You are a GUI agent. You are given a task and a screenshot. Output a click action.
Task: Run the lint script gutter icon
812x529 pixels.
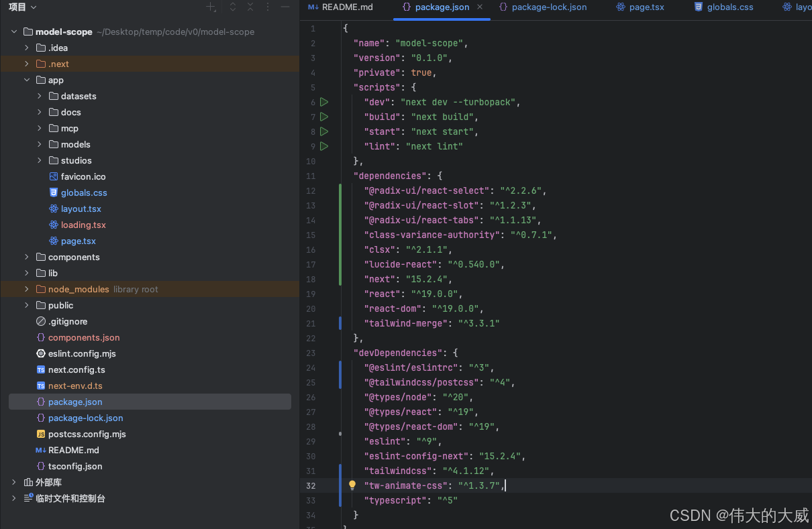324,146
